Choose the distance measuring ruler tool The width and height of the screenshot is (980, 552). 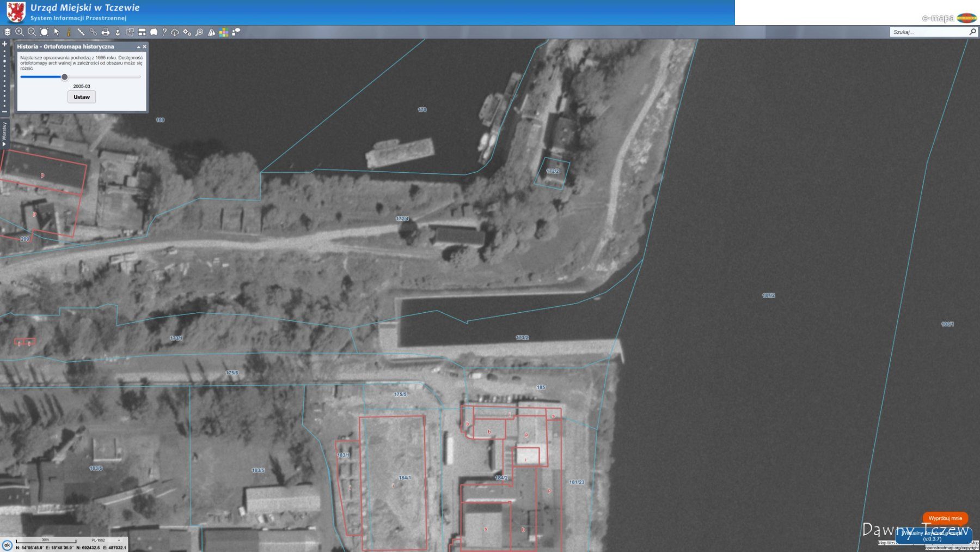click(x=81, y=32)
